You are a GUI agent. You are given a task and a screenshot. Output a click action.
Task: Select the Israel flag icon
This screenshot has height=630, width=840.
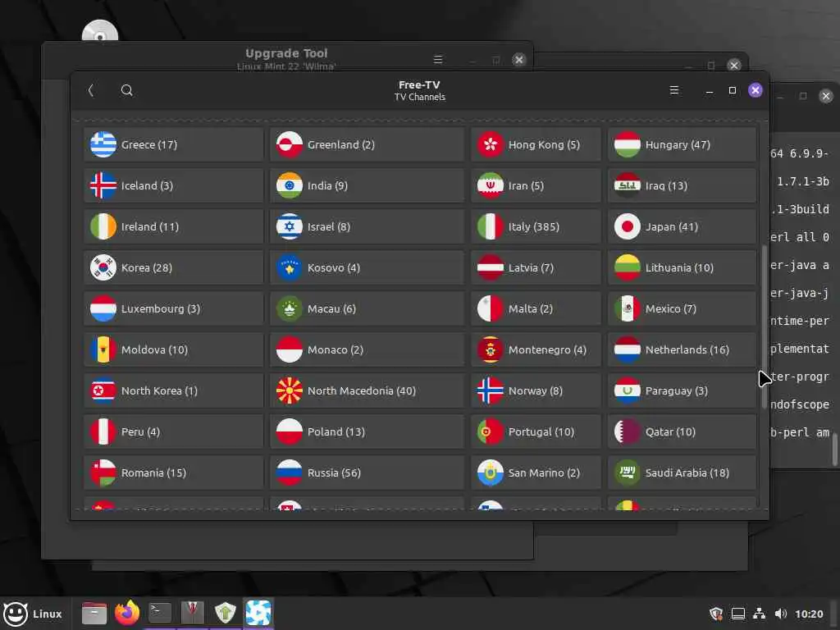290,226
